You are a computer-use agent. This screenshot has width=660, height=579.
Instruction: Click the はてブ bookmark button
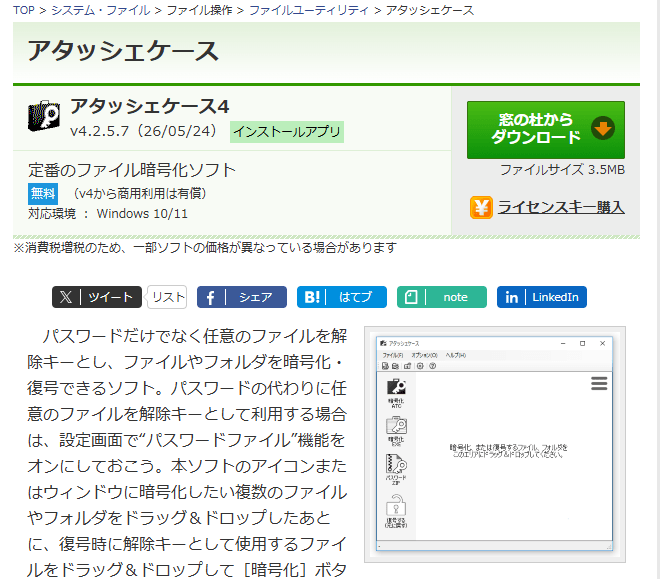coord(342,297)
